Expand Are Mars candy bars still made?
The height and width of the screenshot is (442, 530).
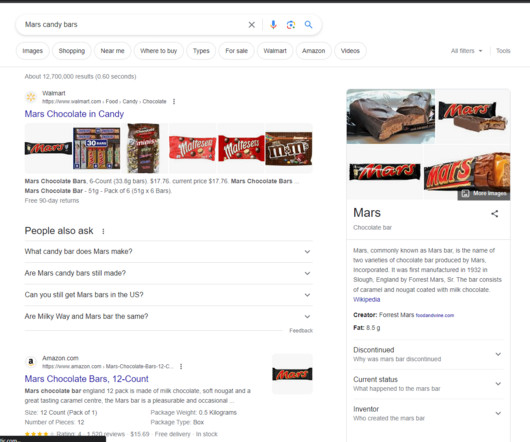point(168,273)
